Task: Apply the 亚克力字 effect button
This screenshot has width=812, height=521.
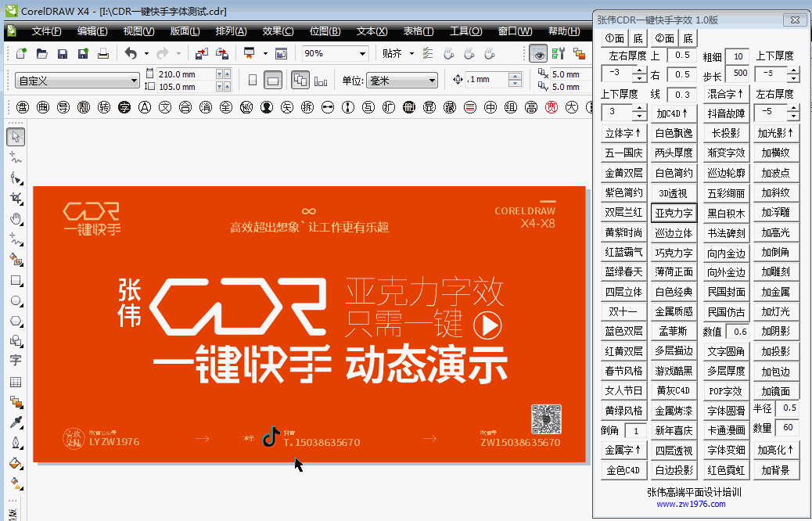Action: click(674, 212)
